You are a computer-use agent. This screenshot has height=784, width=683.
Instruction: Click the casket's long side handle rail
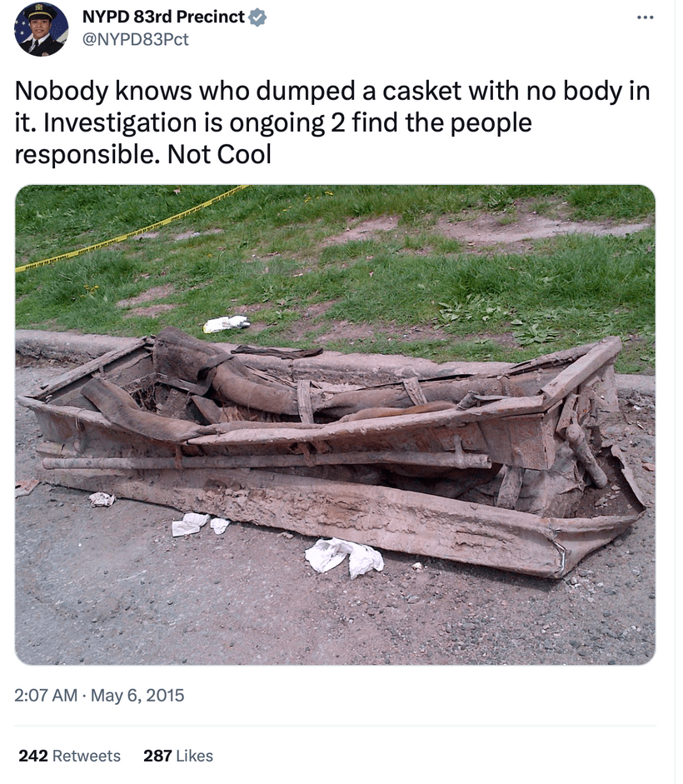(265, 461)
